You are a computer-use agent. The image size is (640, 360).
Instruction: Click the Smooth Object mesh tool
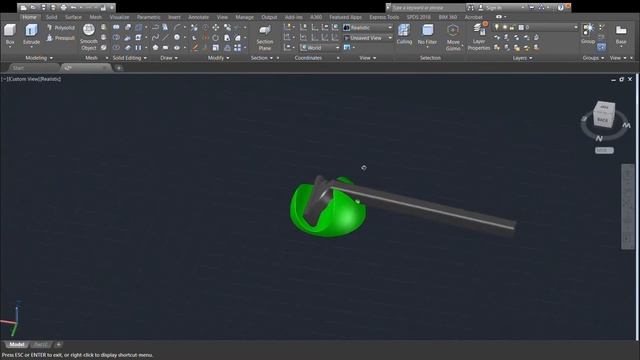click(x=89, y=37)
